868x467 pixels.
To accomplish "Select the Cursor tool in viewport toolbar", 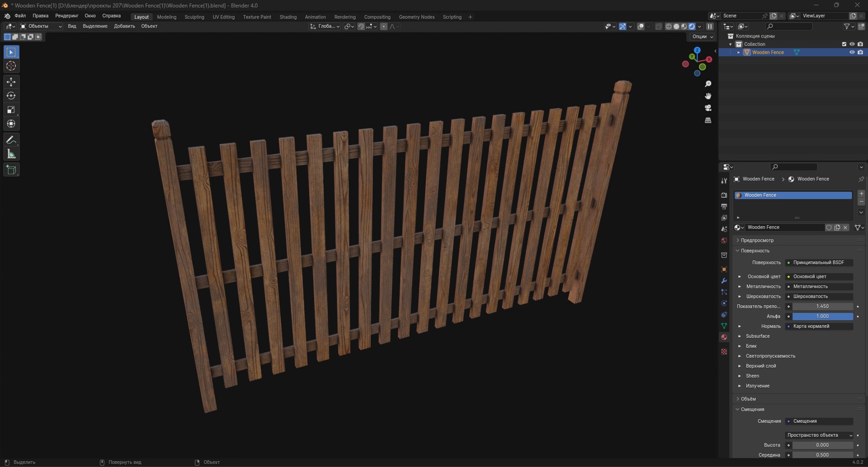I will (11, 66).
